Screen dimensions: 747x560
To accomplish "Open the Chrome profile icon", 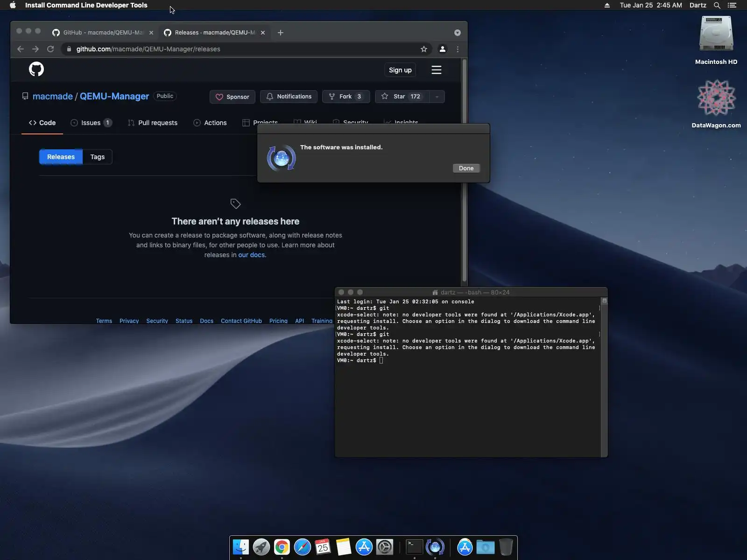I will point(443,49).
